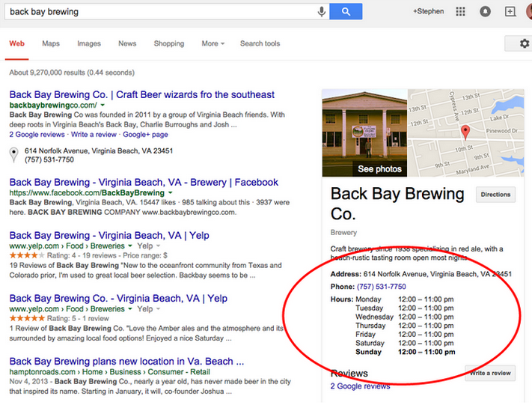The image size is (532, 408).
Task: Open Back Bay Brewing Co. - Virginia Beach, VA | Yelp result
Action: coord(118,299)
